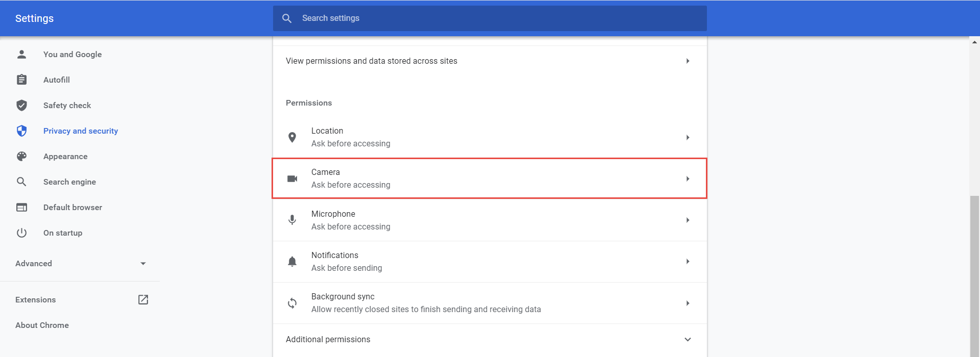Go to Autofill settings section
The height and width of the screenshot is (357, 980).
[x=57, y=80]
